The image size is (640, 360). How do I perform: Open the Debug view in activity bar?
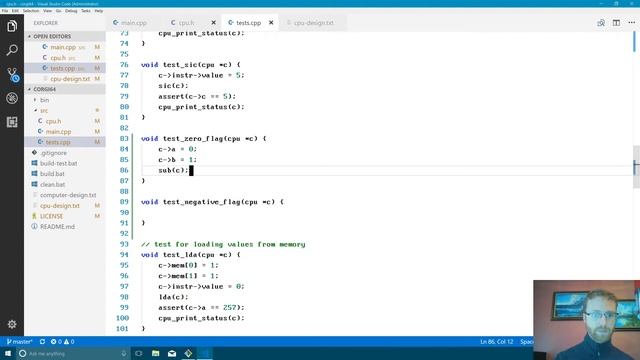pyautogui.click(x=12, y=98)
